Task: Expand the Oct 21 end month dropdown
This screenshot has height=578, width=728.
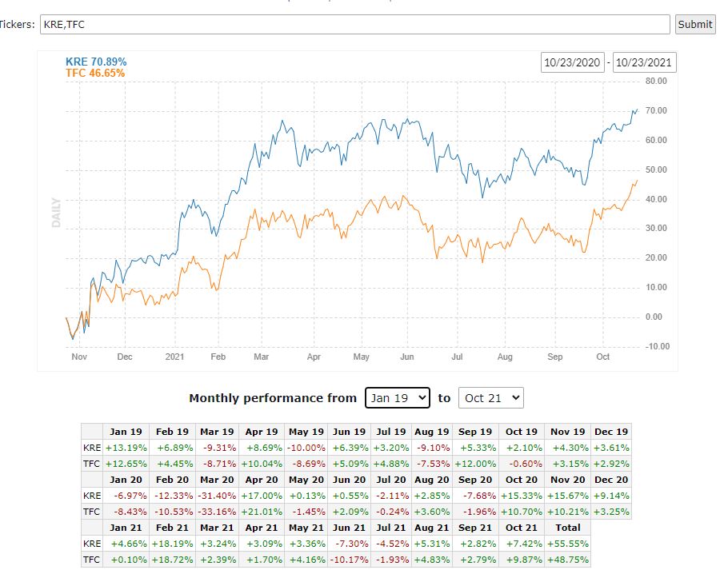Action: tap(491, 397)
